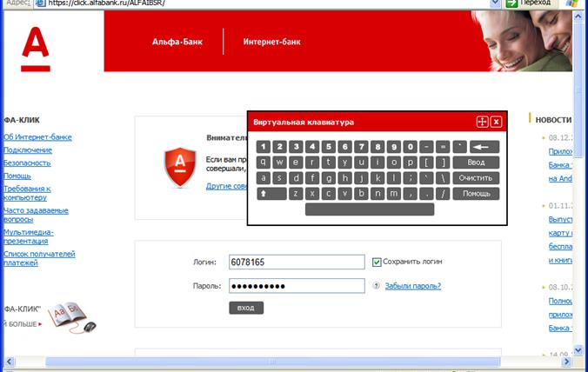
Task: Click the 9 key on virtual keyboard
Action: point(394,147)
